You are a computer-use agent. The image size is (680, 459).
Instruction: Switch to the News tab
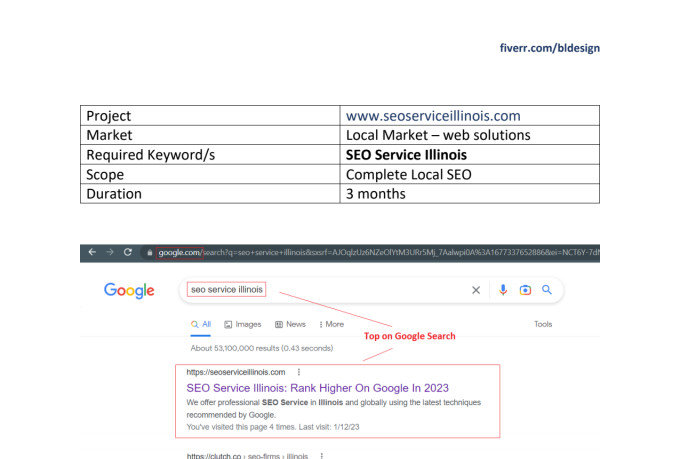(x=290, y=325)
